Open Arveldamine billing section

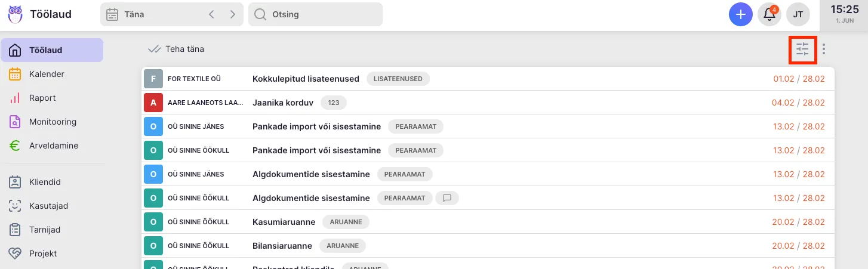click(x=53, y=146)
